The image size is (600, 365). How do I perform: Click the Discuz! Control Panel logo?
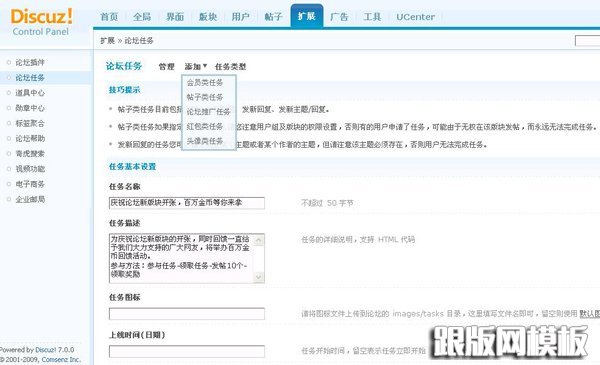41,22
